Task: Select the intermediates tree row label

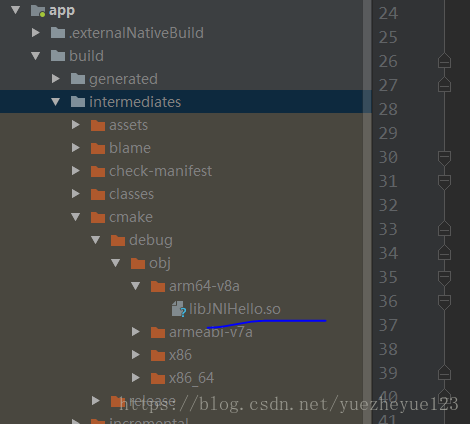Action: (x=135, y=102)
